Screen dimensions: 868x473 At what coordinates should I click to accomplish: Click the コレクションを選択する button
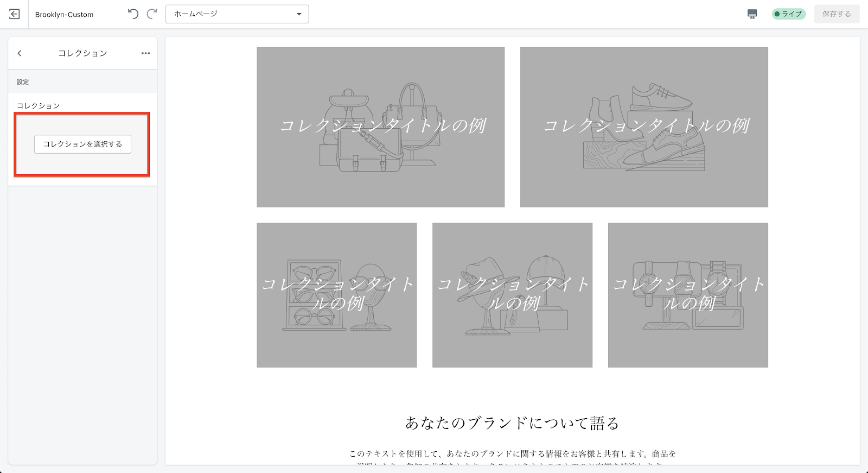point(82,144)
